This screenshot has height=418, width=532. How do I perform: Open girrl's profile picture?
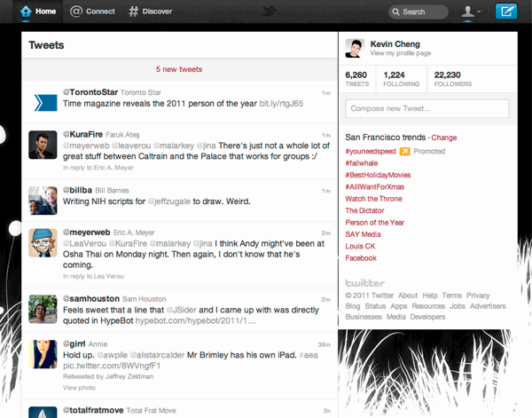pos(43,354)
